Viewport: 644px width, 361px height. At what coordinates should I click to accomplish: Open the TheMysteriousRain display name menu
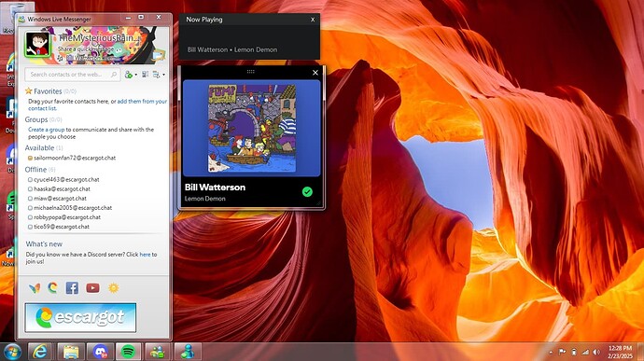point(99,38)
